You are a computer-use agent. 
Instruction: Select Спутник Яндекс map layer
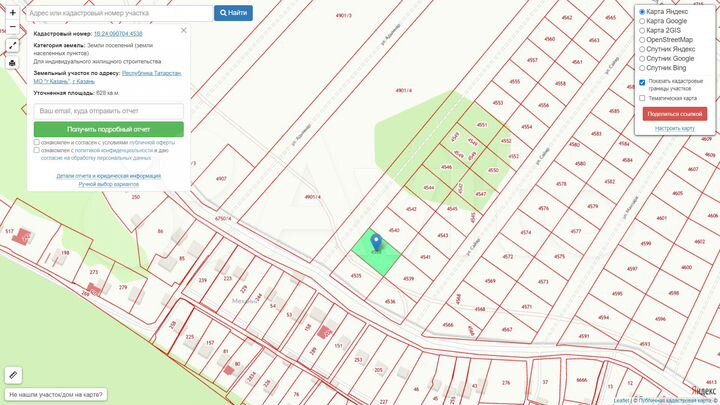[642, 49]
